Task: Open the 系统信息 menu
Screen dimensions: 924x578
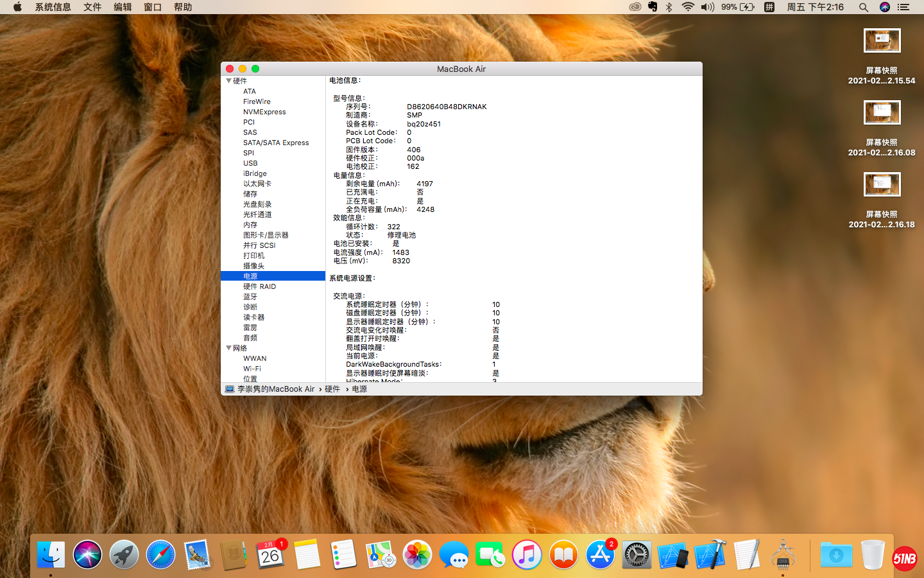Action: click(53, 7)
